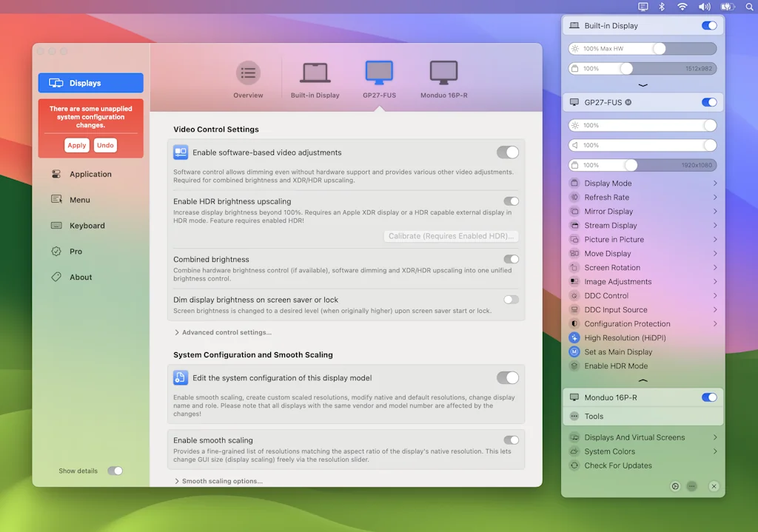Select the Displays section in the sidebar
The height and width of the screenshot is (532, 758).
90,82
